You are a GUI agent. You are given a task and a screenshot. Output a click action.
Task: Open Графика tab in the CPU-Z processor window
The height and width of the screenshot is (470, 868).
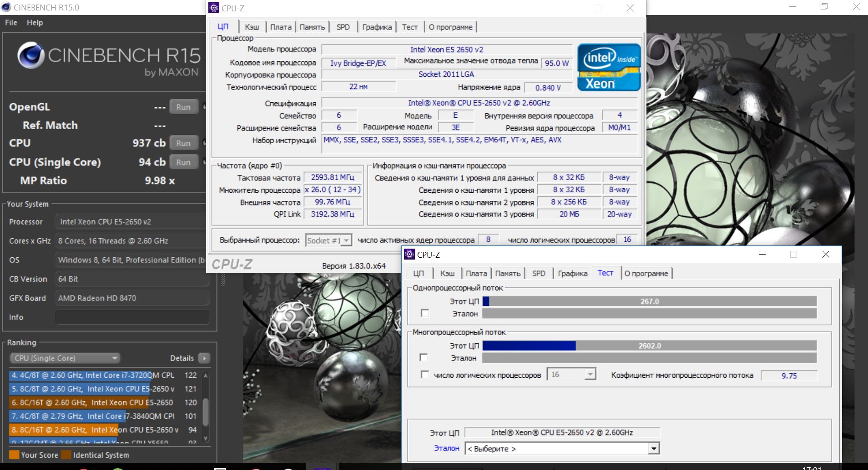(x=377, y=27)
